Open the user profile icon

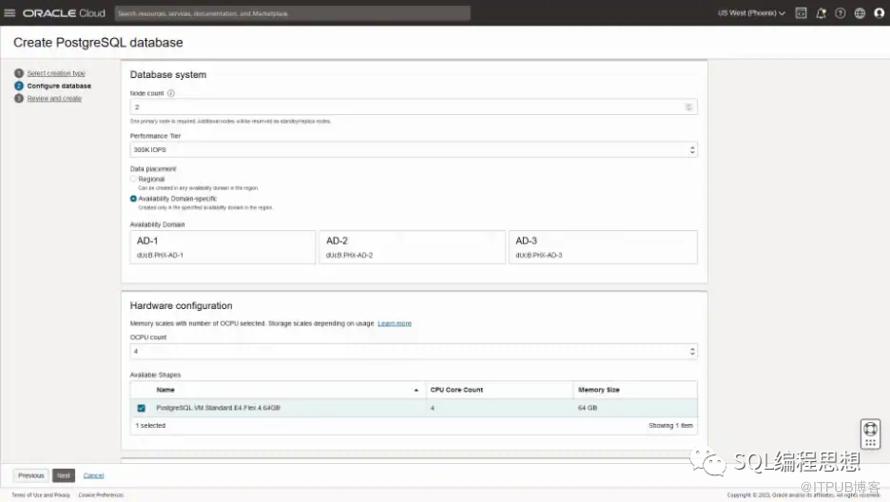(x=879, y=13)
